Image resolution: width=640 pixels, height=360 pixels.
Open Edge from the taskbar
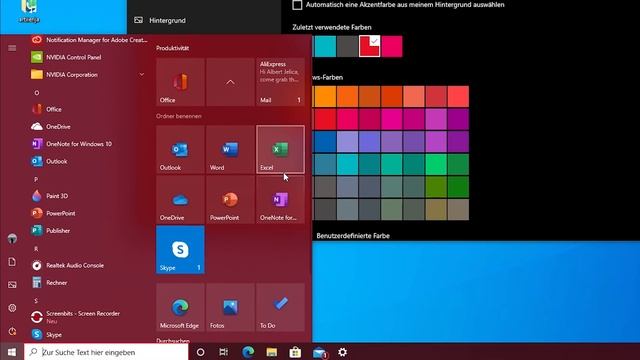click(x=248, y=352)
